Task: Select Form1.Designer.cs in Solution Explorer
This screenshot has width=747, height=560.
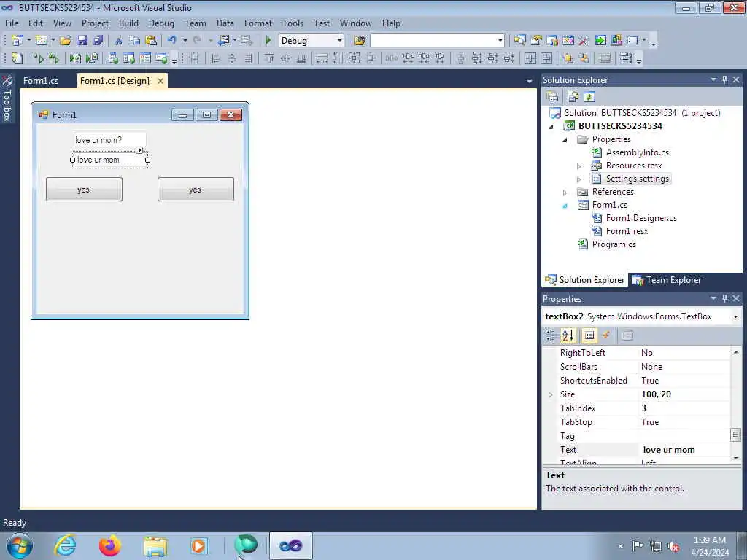Action: point(640,218)
